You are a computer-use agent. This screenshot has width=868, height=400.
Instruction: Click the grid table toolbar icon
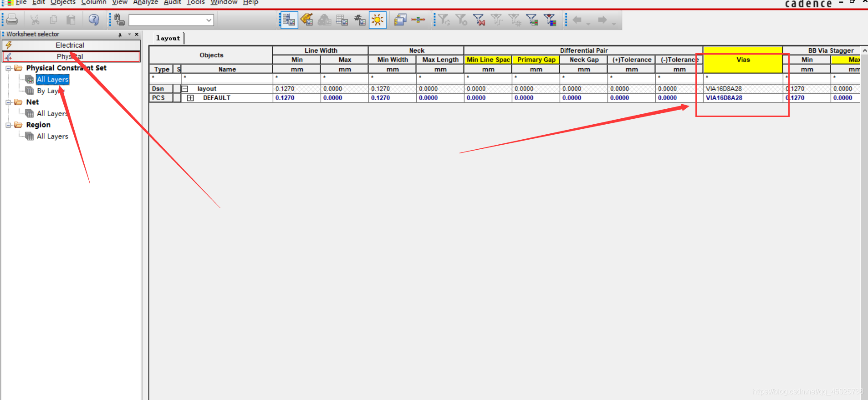342,20
